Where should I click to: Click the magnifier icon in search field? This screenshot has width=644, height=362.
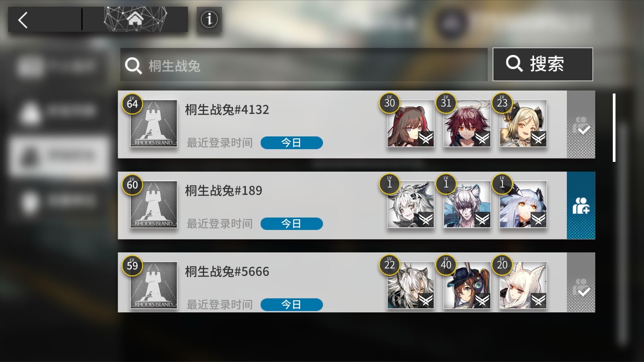click(133, 65)
